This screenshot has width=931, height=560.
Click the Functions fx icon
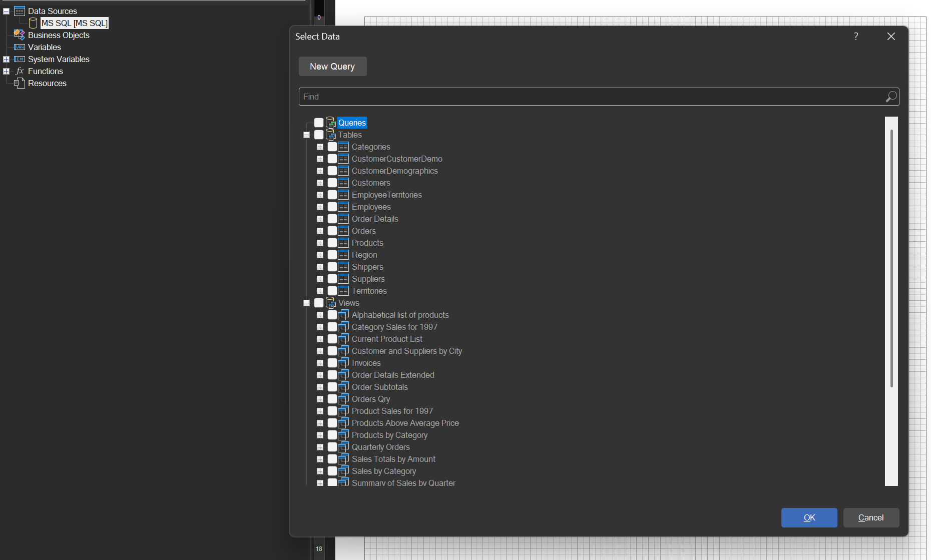tap(19, 71)
